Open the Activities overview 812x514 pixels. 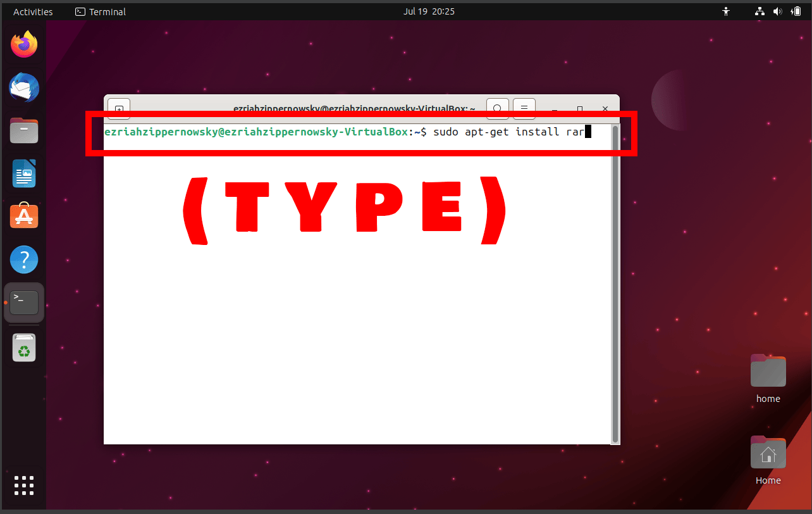tap(33, 11)
